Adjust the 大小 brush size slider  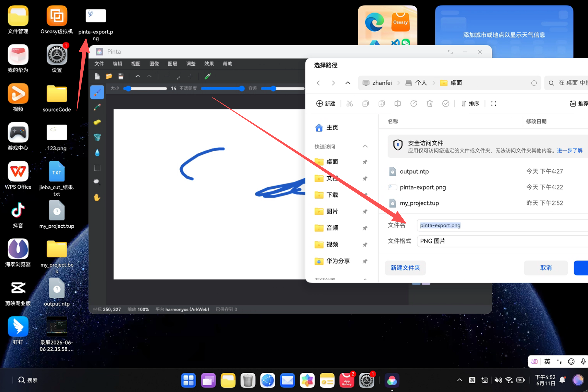click(x=145, y=88)
